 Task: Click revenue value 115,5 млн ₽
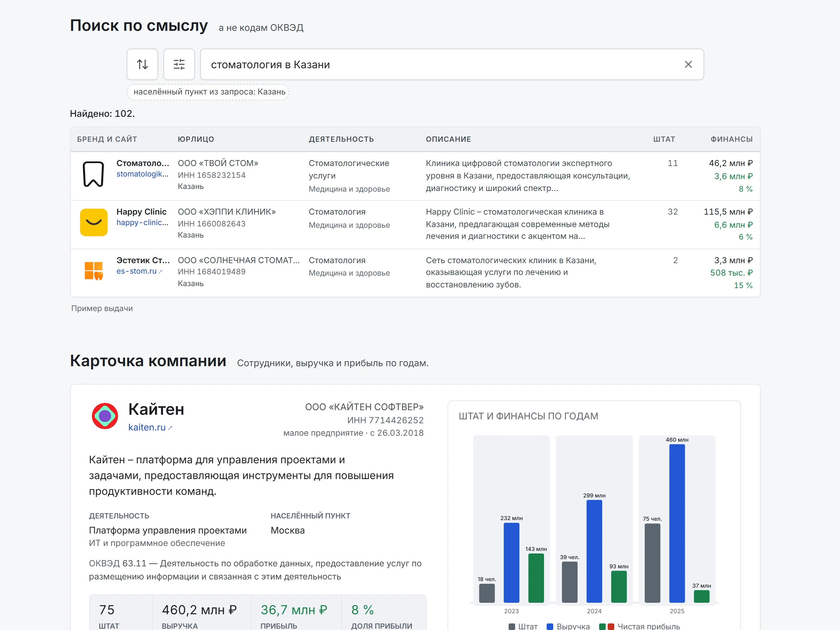[x=728, y=212]
